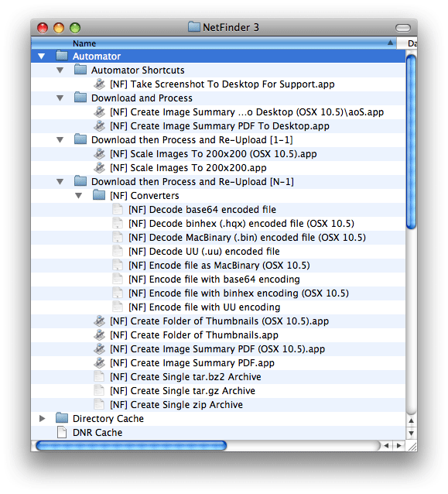Select "[NF] Create Image Summary PDF.app"
The height and width of the screenshot is (494, 448).
tap(218, 362)
